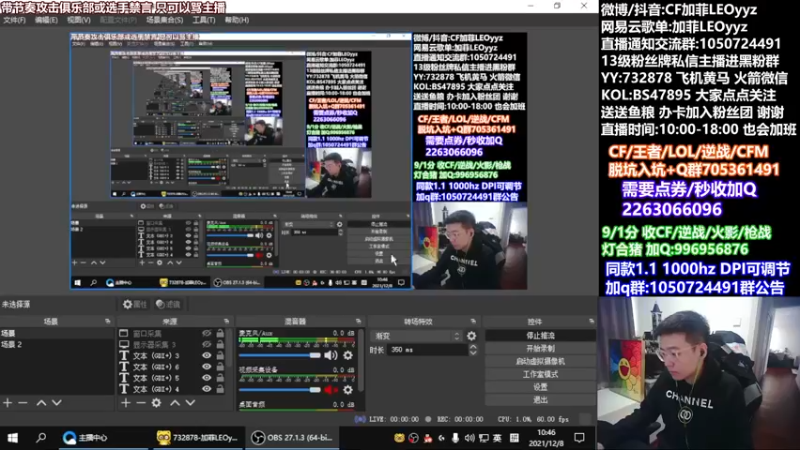Open 设置 settings button
Screen dimensions: 800x450
tap(540, 387)
